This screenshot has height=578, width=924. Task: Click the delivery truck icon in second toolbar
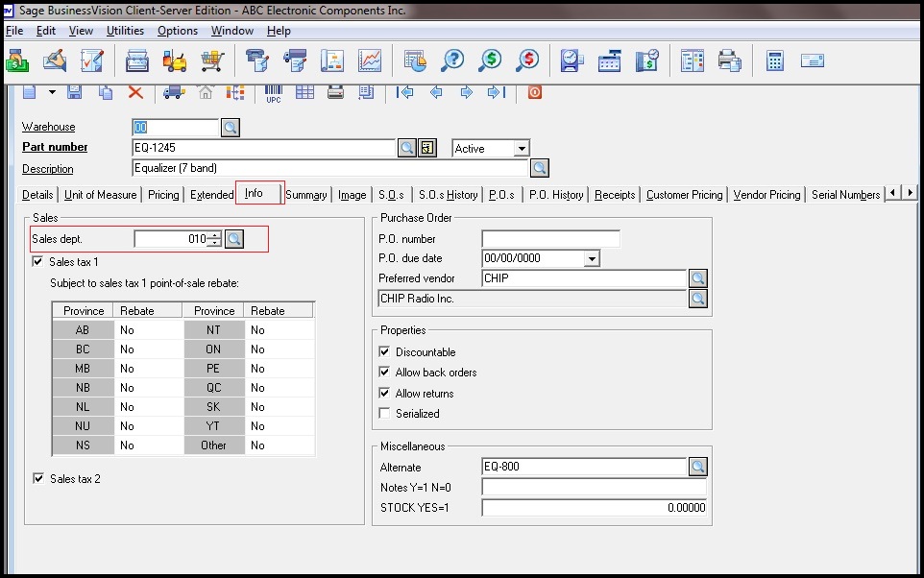(174, 92)
